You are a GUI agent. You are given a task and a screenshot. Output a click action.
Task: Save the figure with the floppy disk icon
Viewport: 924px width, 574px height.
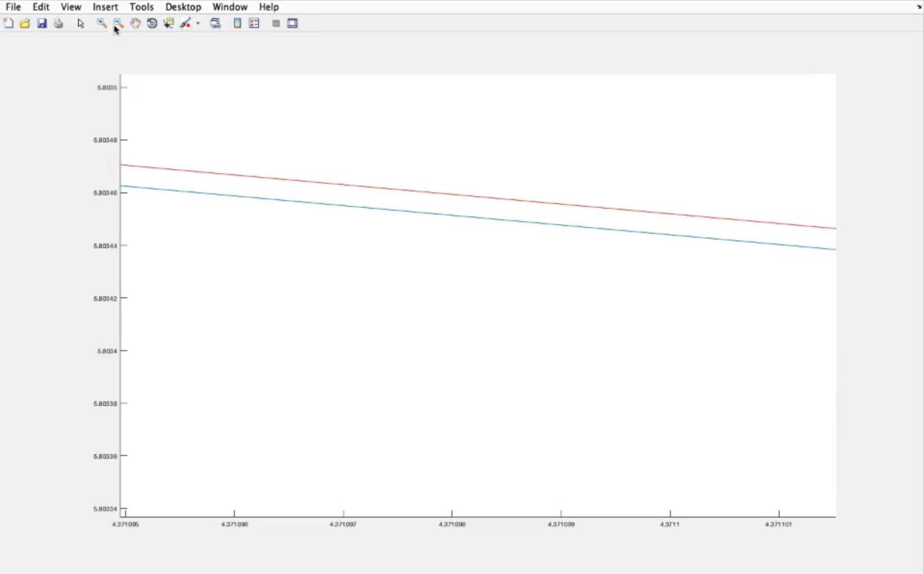pyautogui.click(x=42, y=23)
